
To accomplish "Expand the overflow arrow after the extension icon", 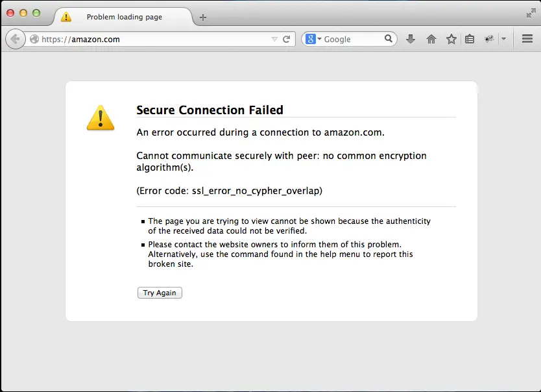I will [x=503, y=39].
